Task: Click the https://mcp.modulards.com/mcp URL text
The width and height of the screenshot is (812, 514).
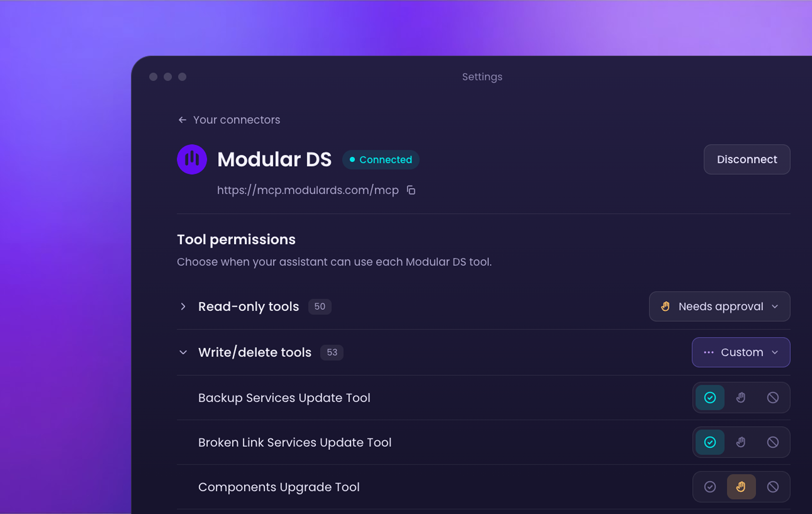Action: click(x=308, y=190)
